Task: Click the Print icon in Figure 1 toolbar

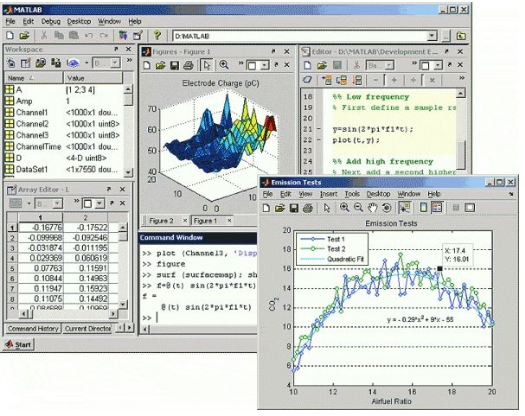Action: (189, 65)
